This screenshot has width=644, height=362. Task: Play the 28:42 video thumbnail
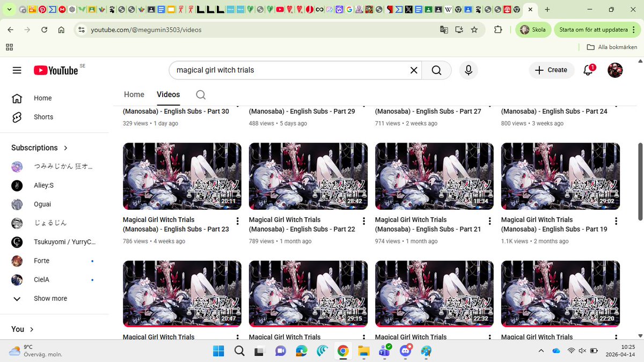(x=308, y=176)
